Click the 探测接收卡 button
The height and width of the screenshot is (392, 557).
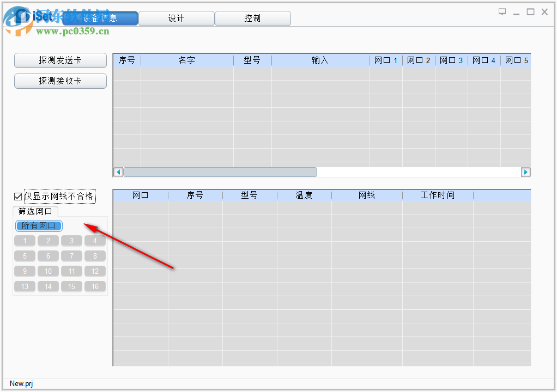click(60, 81)
